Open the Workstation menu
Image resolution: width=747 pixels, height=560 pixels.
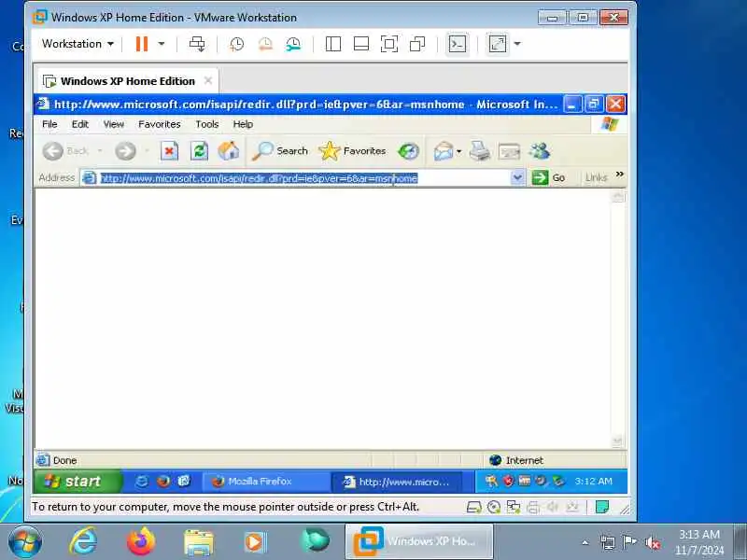pos(78,44)
